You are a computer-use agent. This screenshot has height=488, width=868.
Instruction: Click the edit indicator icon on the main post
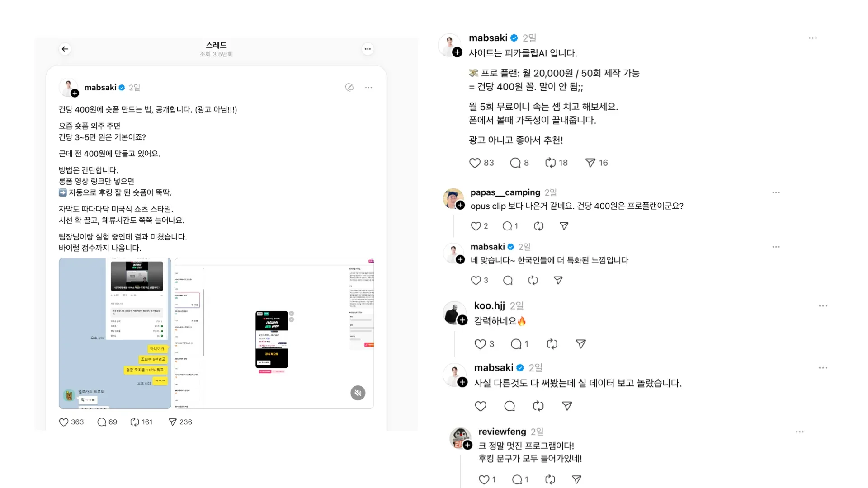coord(349,87)
